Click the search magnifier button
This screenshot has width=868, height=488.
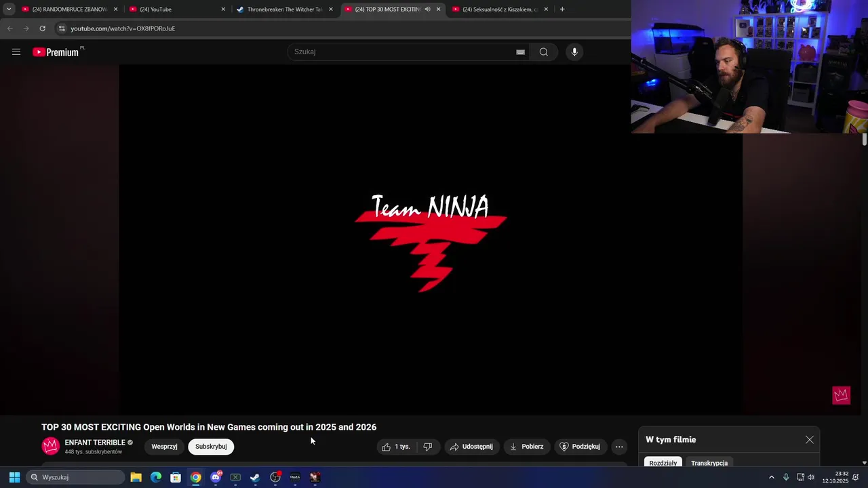point(544,52)
